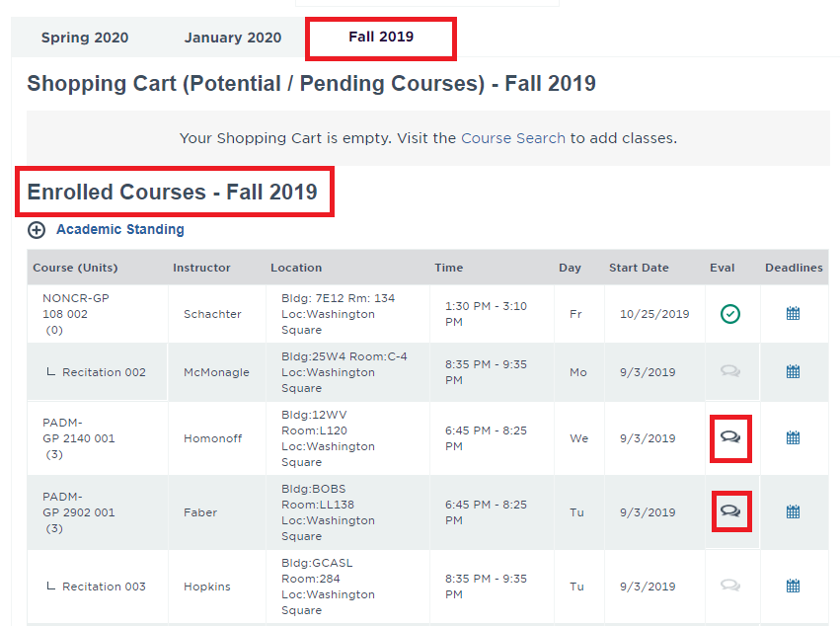Open deadlines calendar for PADM-GP 2140 001
840x626 pixels.
(x=793, y=437)
